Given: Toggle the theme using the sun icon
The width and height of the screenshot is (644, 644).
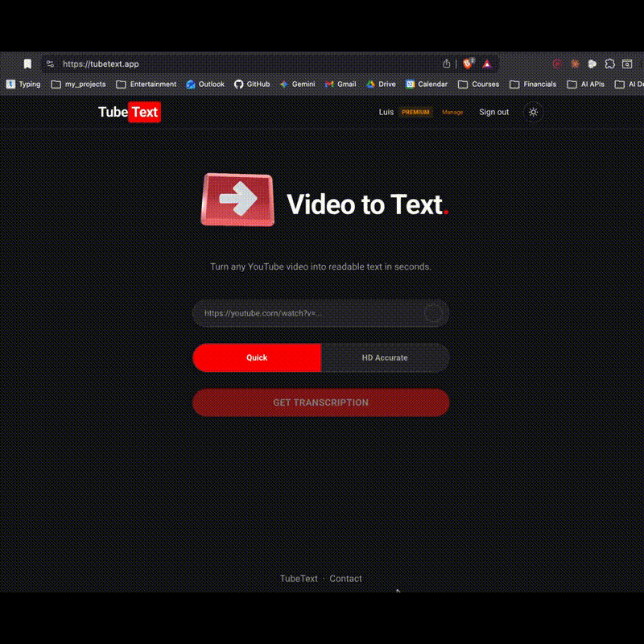Looking at the screenshot, I should coord(533,113).
